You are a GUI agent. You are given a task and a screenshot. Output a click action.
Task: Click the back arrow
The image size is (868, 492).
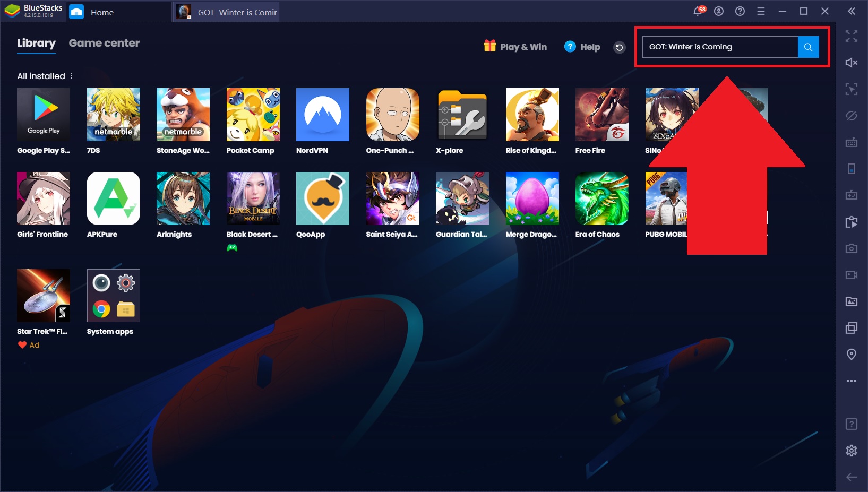point(852,477)
